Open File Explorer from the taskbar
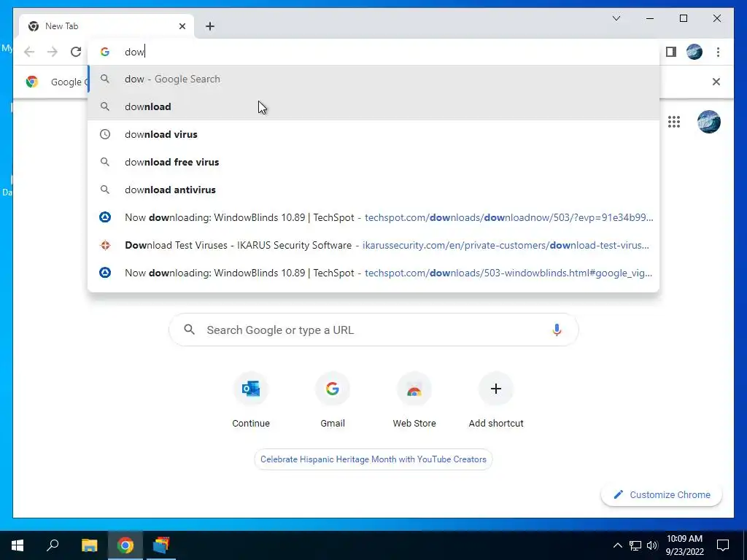Screen dimensions: 747x560 pyautogui.click(x=89, y=545)
